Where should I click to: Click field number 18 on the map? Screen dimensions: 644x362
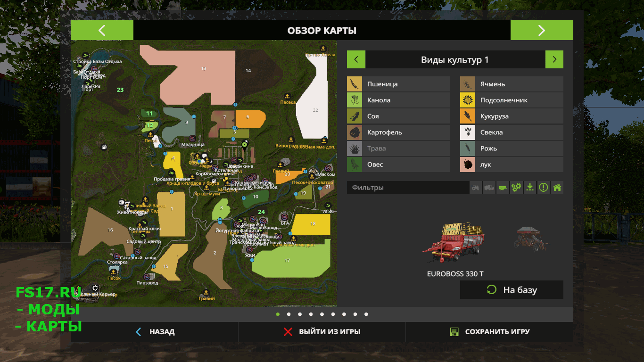tap(313, 223)
